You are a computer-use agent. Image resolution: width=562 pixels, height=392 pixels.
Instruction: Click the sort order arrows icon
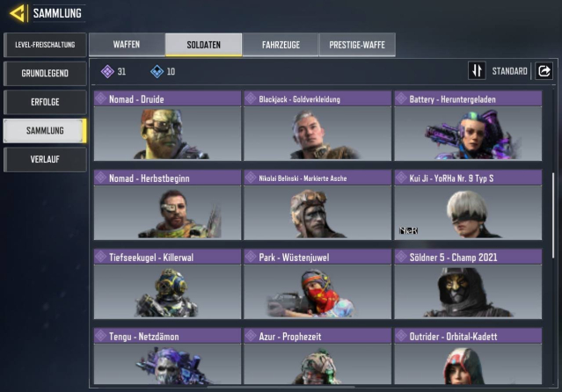[477, 70]
